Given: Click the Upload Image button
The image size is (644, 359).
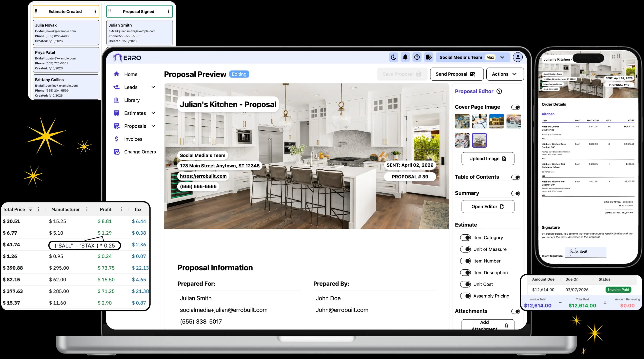Looking at the screenshot, I should pyautogui.click(x=488, y=158).
